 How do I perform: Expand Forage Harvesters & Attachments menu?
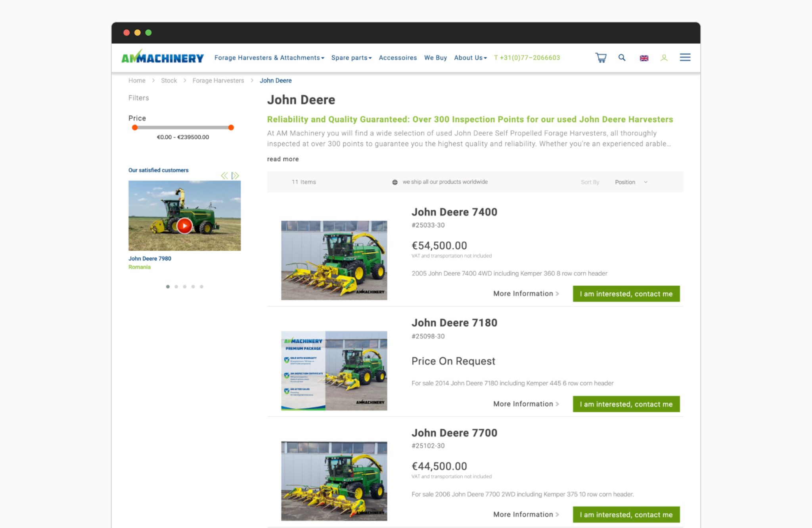[x=269, y=58]
